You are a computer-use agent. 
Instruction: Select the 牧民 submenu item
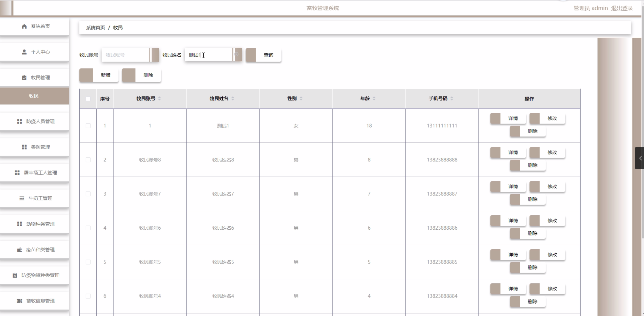tap(34, 96)
